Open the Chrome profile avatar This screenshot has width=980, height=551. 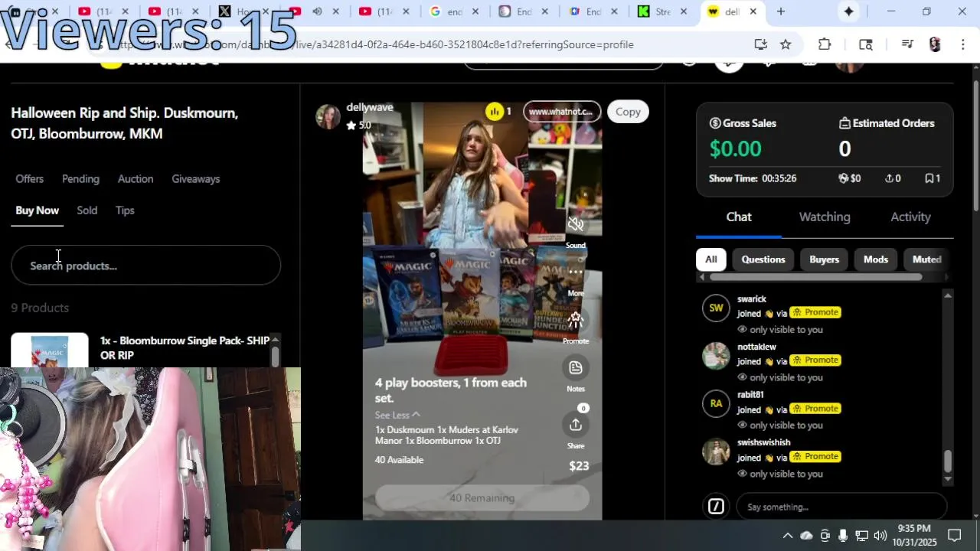pos(935,44)
